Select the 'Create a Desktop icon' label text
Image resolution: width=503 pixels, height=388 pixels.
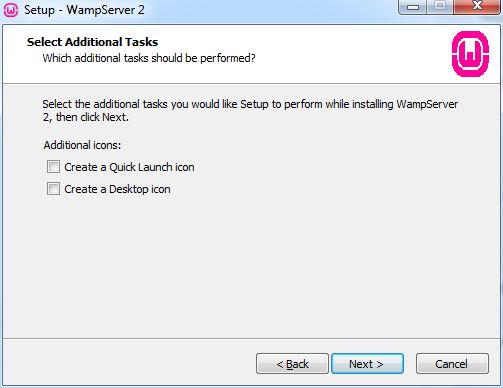[117, 189]
